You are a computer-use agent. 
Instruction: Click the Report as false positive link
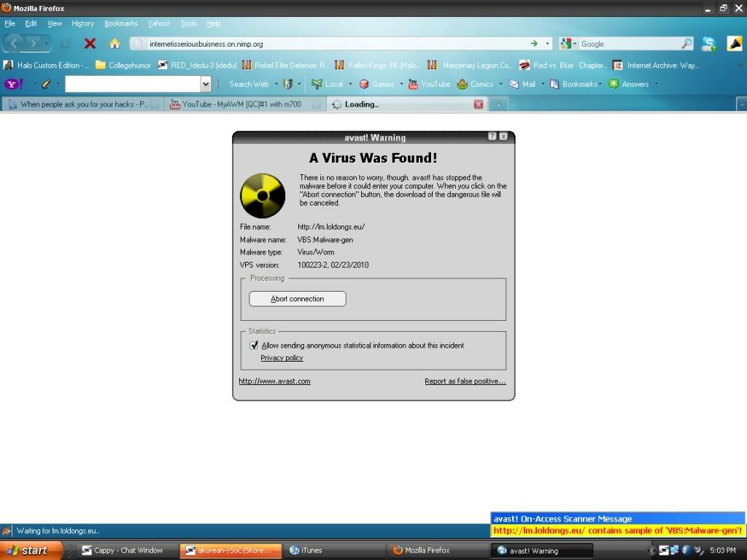tap(465, 381)
